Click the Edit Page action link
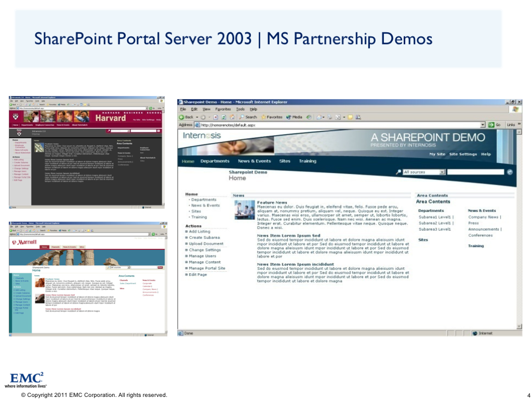Screen dimensions: 532x399 pos(197,274)
